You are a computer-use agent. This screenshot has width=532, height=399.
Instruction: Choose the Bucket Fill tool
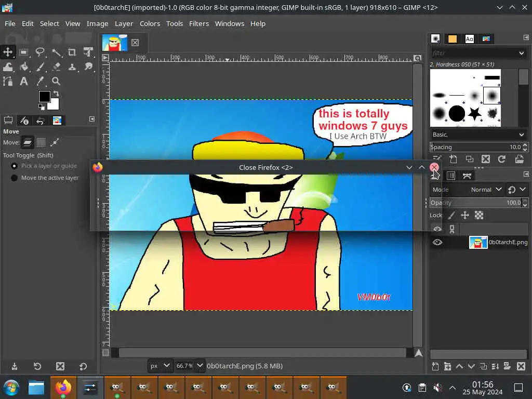24,66
